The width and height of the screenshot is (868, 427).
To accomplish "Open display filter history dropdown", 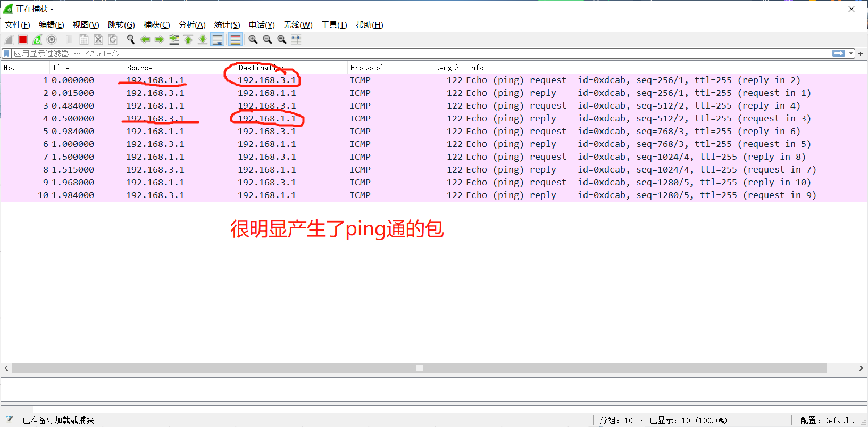I will point(851,53).
